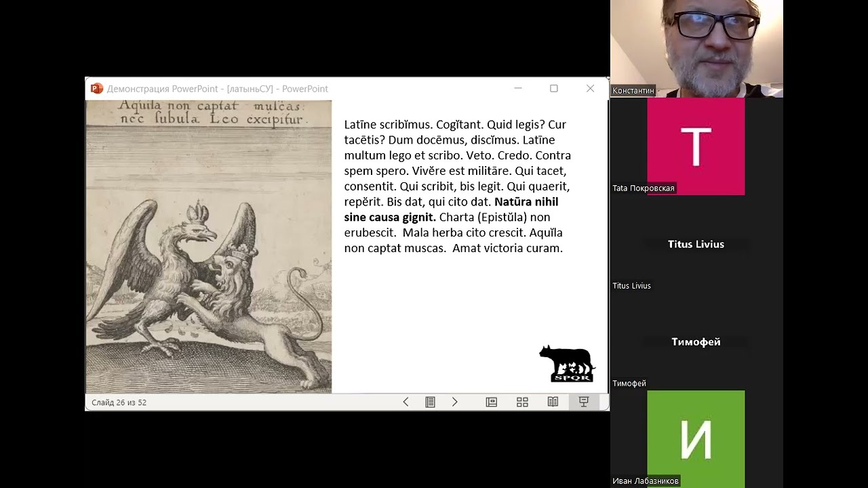Select Константин's video tile
Screen dimensions: 868x488
[x=696, y=49]
